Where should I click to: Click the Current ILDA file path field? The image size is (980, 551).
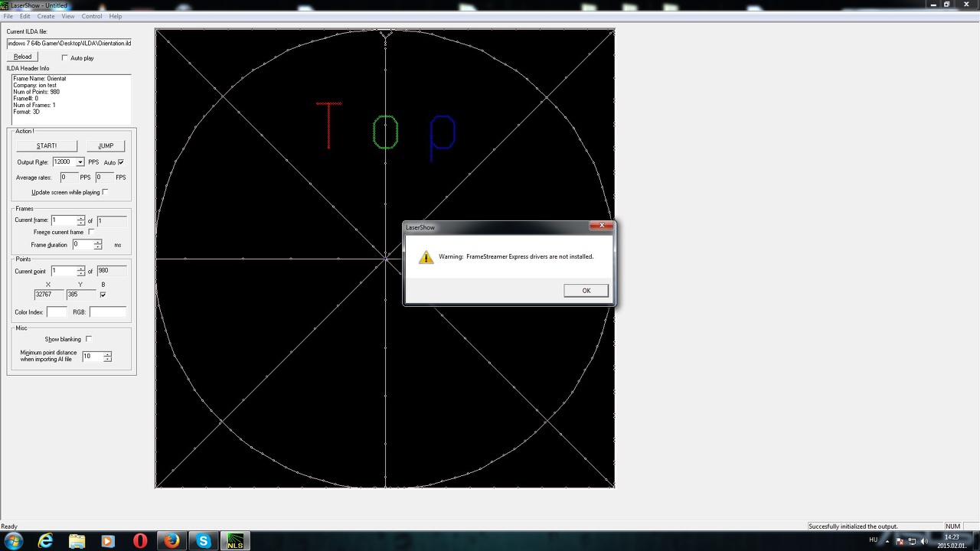point(69,44)
